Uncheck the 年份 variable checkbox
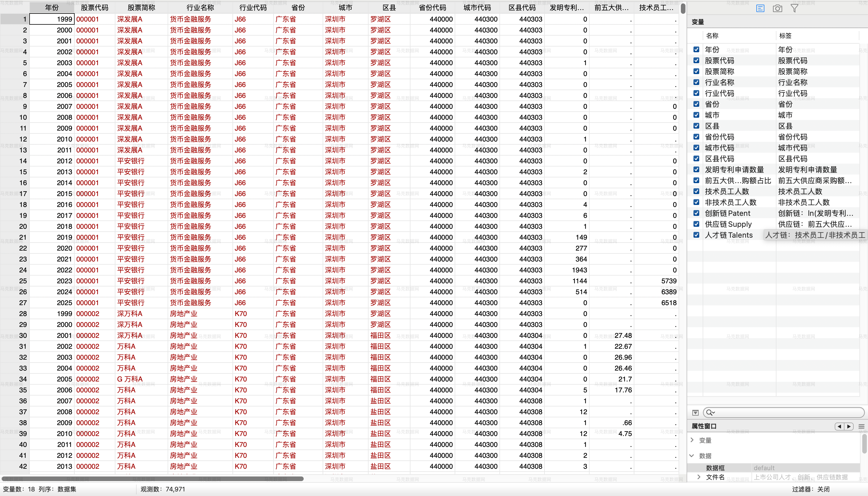The width and height of the screenshot is (868, 496). tap(696, 49)
